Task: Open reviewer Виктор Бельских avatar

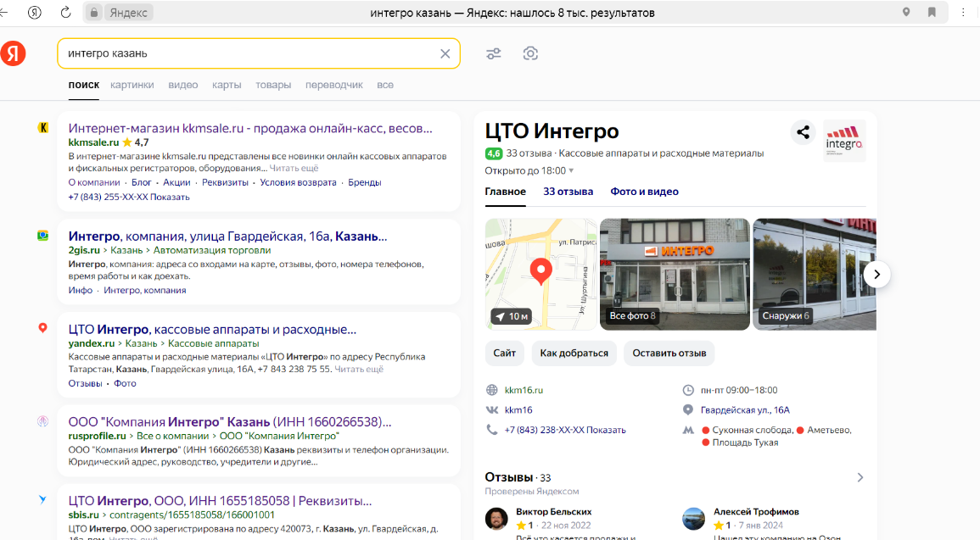Action: (497, 519)
